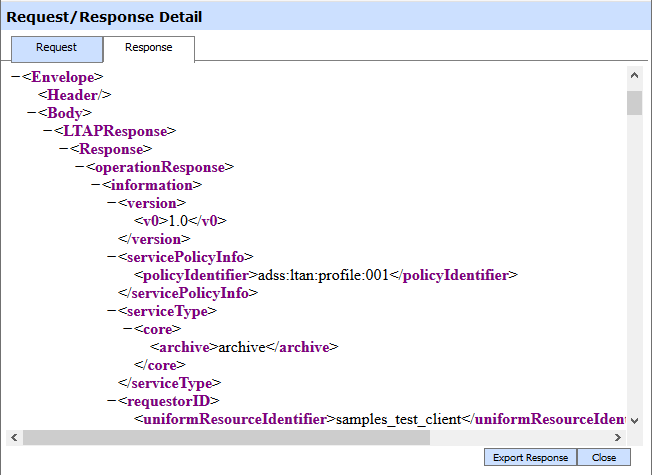This screenshot has width=652, height=475.
Task: Collapse the core element
Action: [126, 329]
